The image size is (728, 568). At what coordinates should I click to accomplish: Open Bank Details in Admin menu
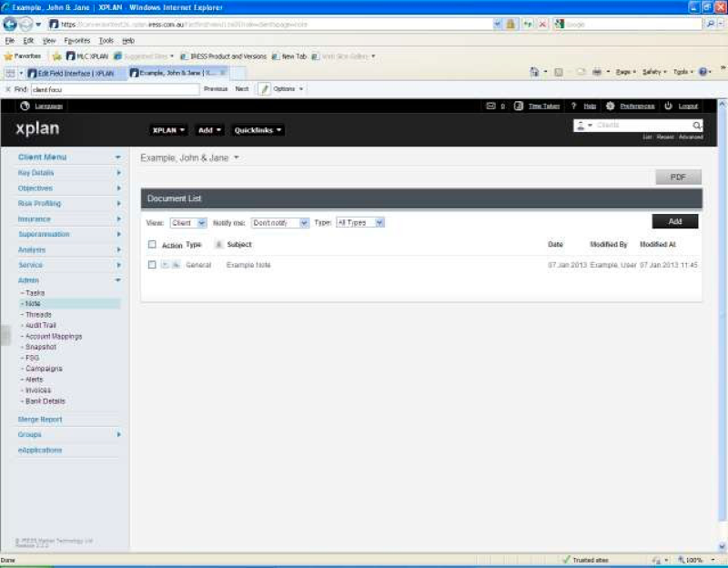pos(45,401)
